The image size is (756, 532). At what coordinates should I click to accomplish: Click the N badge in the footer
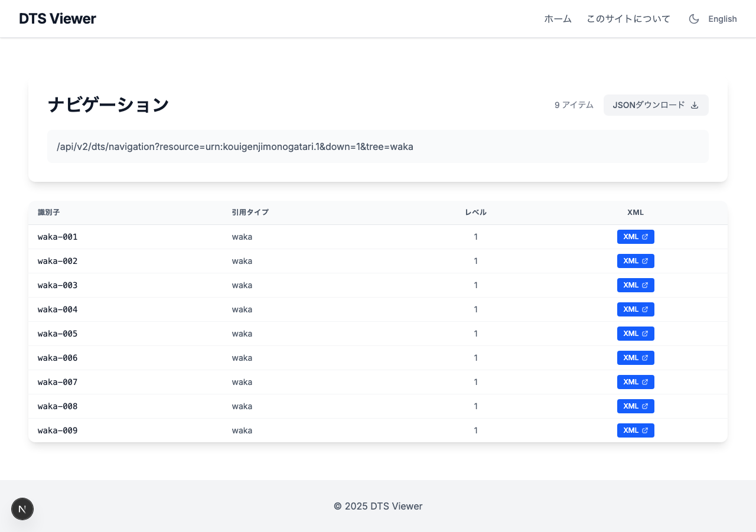click(22, 508)
